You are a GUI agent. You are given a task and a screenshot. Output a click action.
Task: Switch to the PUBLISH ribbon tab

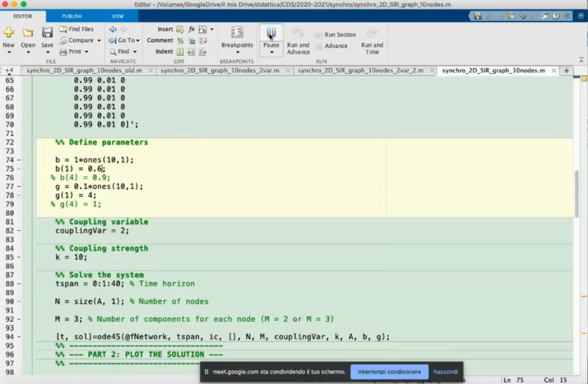click(x=72, y=16)
